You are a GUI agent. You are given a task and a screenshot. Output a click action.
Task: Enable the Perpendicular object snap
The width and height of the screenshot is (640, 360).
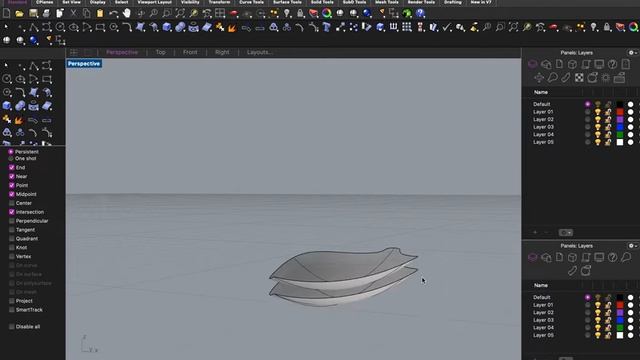tap(11, 221)
